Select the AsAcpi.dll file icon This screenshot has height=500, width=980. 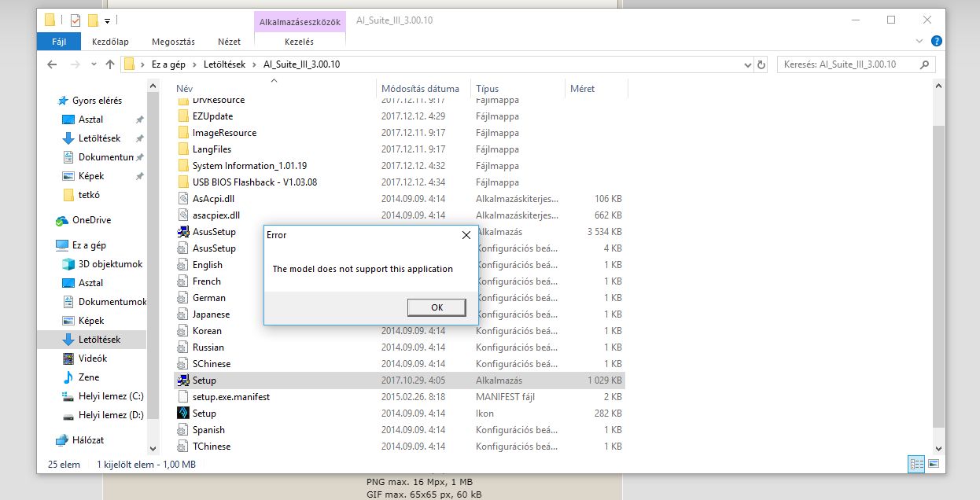183,199
